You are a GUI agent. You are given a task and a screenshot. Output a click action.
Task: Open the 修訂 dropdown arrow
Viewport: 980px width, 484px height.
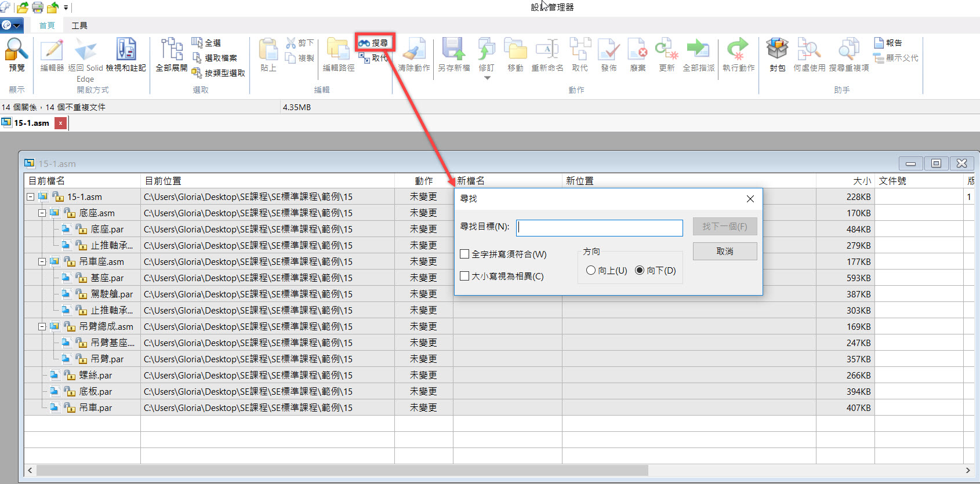tap(487, 78)
